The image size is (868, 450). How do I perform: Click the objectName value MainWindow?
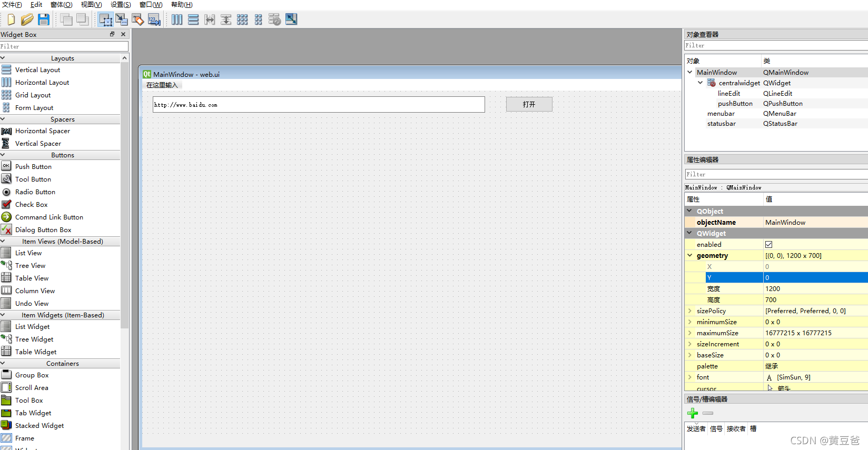coord(815,222)
